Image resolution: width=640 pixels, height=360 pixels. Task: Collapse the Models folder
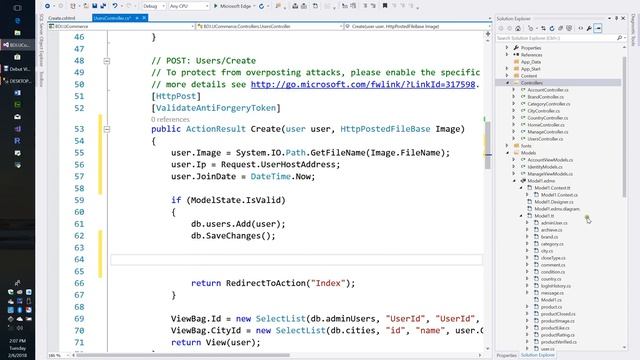point(507,153)
